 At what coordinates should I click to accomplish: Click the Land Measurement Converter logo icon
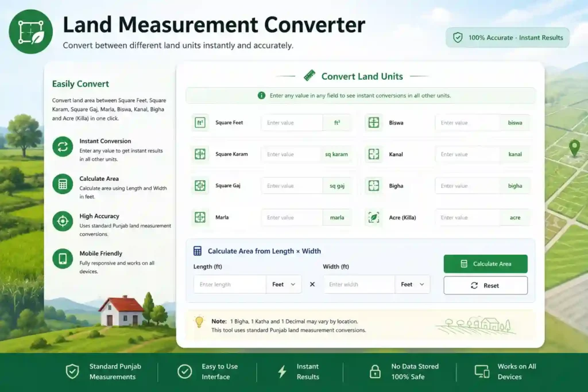point(31,32)
